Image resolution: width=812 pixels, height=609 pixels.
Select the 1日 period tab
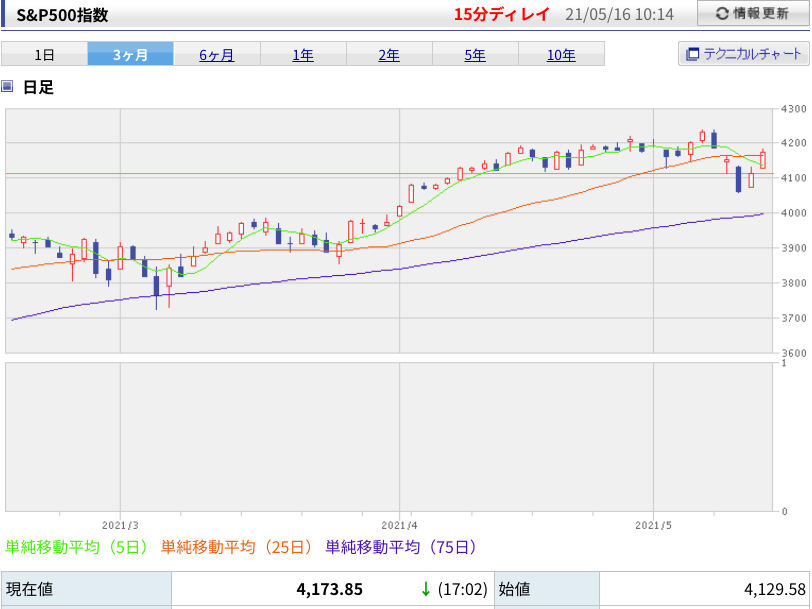pos(45,54)
